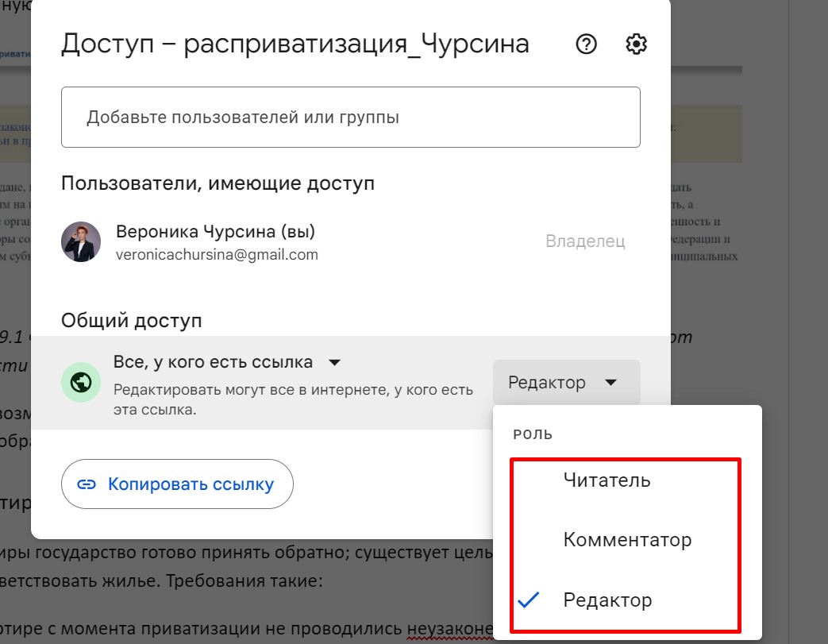Choose the checked Редактор role option

(x=607, y=600)
